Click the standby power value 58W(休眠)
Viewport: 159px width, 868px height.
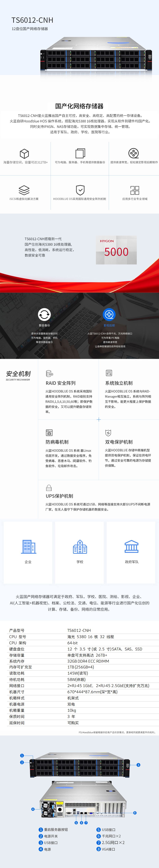76,680
